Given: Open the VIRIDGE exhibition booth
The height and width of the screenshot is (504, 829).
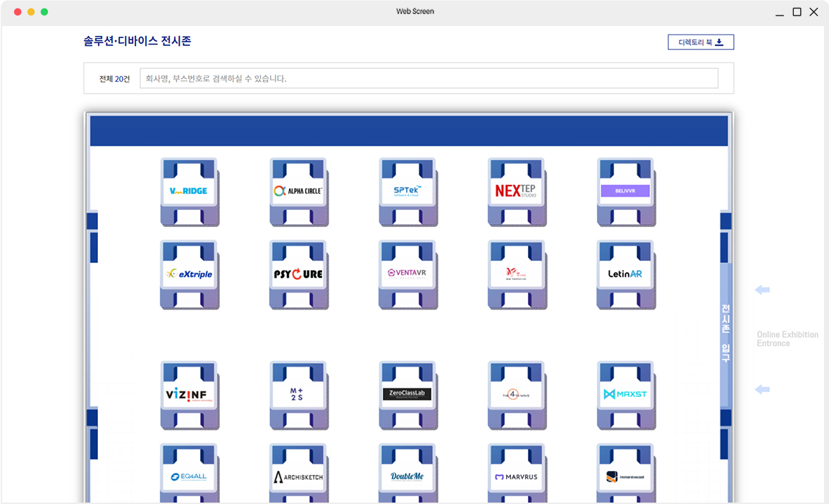Looking at the screenshot, I should click(x=188, y=191).
